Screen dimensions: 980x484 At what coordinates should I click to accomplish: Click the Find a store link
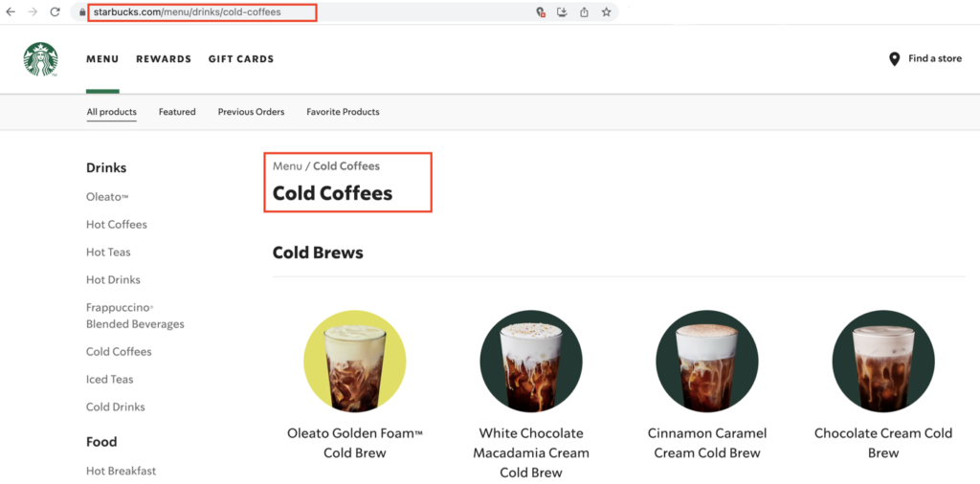pos(935,58)
